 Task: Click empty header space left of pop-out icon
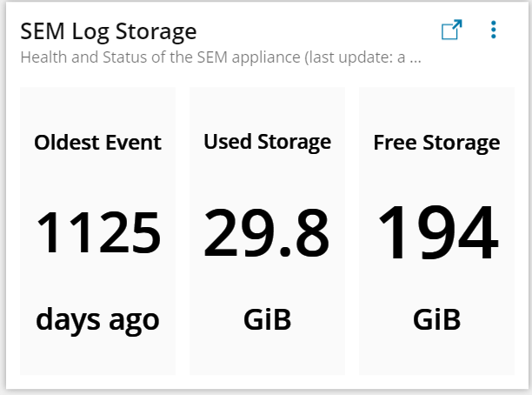click(x=319, y=31)
